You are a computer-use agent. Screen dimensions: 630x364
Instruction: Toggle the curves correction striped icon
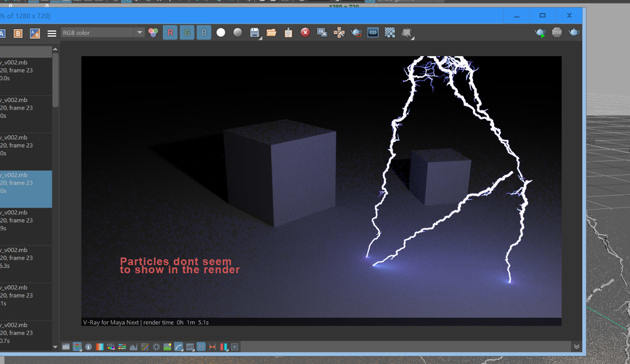[145, 346]
